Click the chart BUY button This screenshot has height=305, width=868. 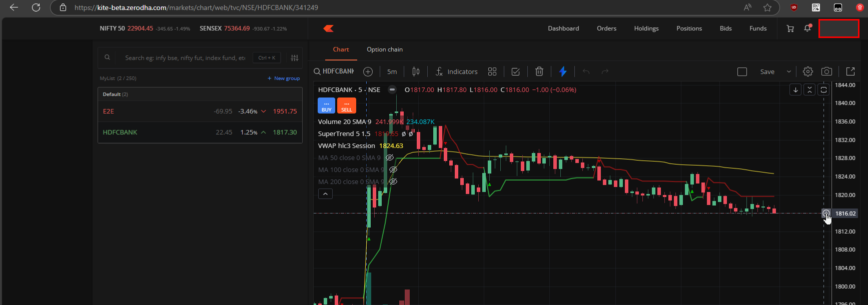pyautogui.click(x=326, y=105)
